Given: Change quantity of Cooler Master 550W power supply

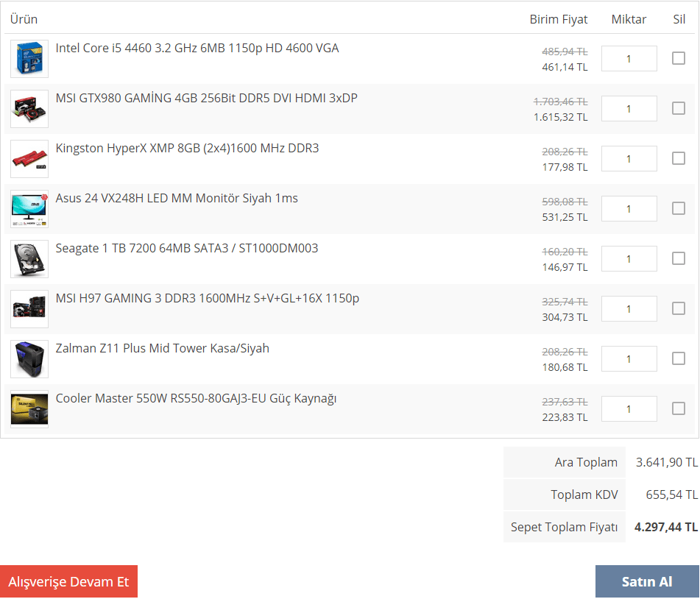Looking at the screenshot, I should tap(629, 408).
